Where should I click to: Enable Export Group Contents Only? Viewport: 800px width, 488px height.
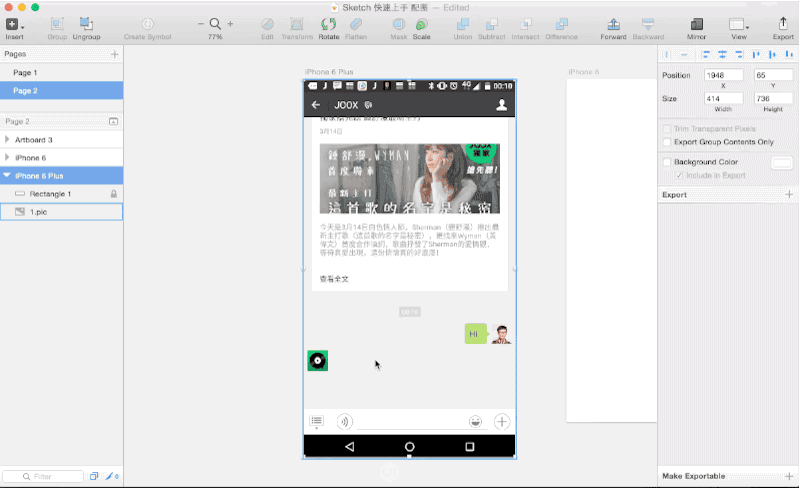667,142
